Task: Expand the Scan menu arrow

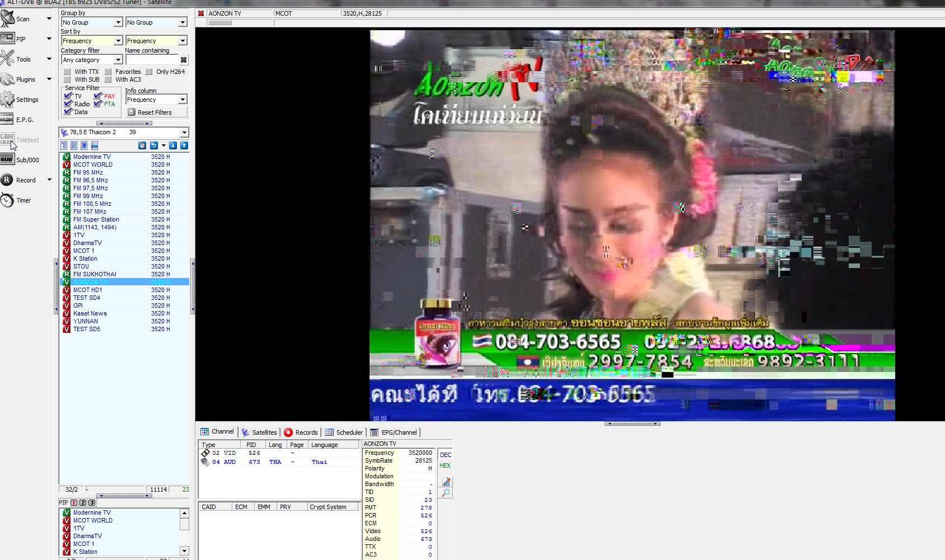Action: pyautogui.click(x=49, y=19)
